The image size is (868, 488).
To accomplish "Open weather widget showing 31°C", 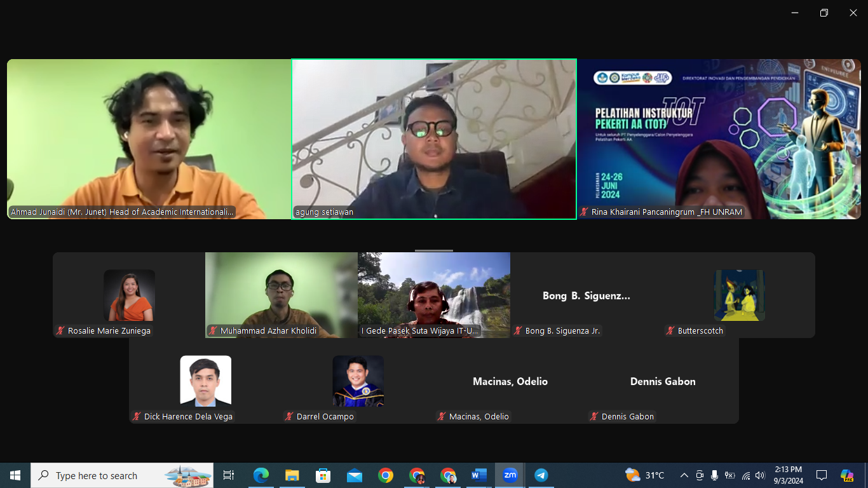I will 645,475.
